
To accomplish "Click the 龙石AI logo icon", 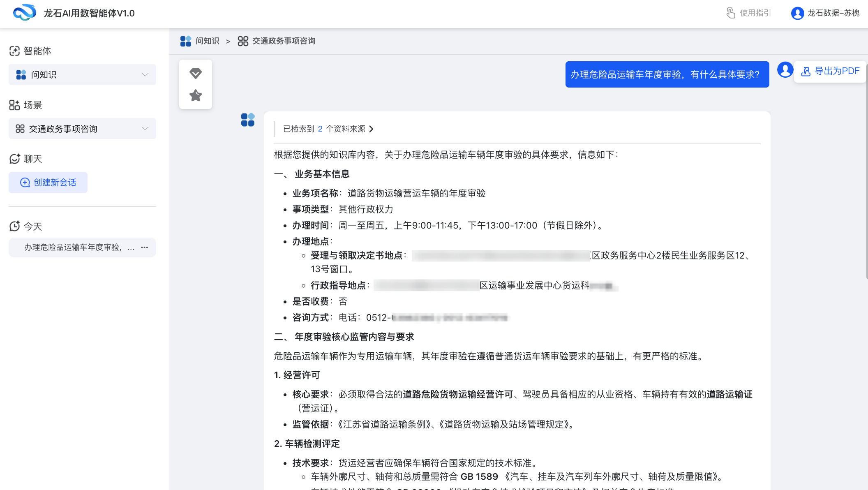I will click(25, 13).
